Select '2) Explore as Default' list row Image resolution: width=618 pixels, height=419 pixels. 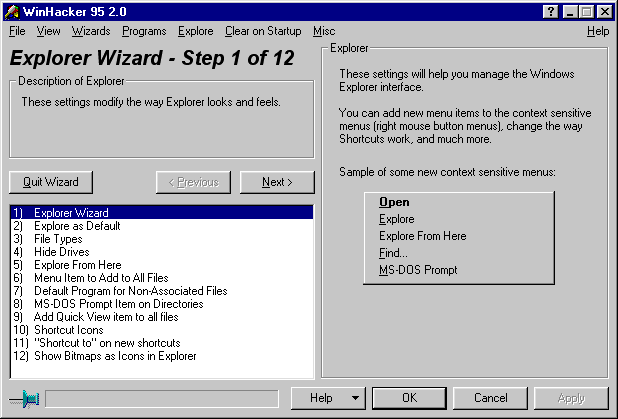[x=162, y=226]
